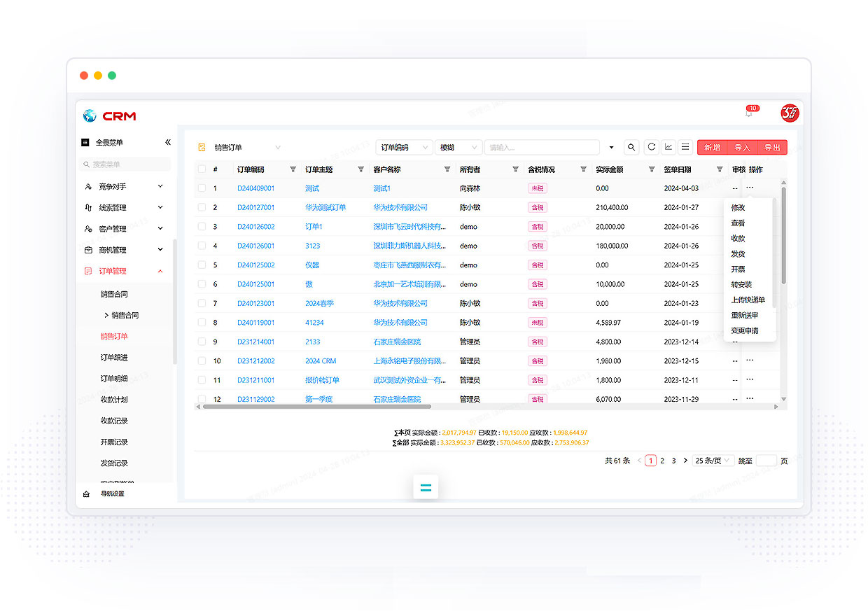Go to next page arrow in pagination
868x616 pixels.
(685, 461)
